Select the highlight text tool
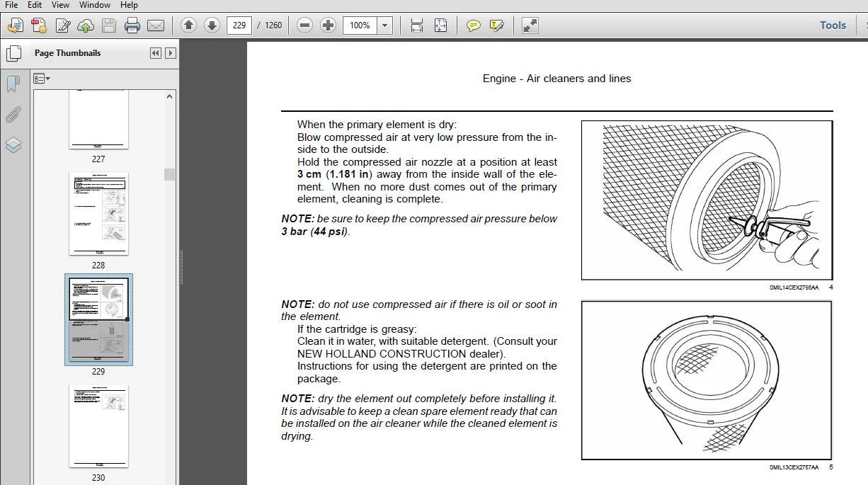Viewport: 868px width, 485px height. pos(496,25)
